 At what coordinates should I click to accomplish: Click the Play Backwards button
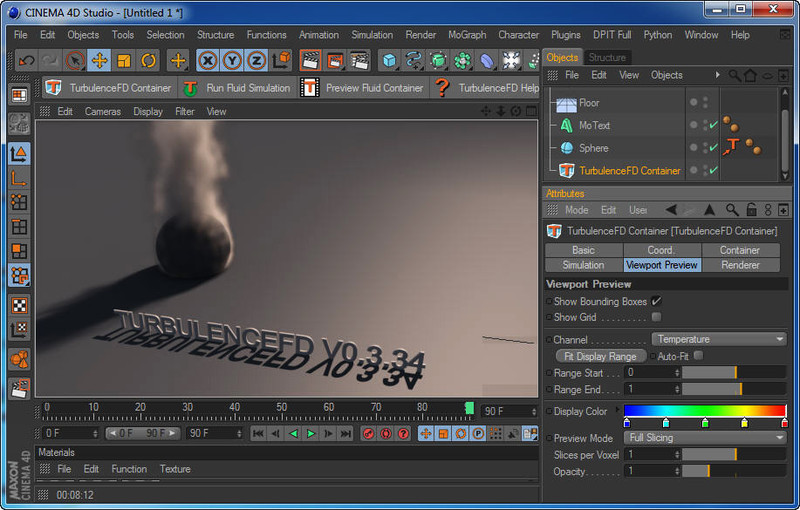[x=293, y=434]
